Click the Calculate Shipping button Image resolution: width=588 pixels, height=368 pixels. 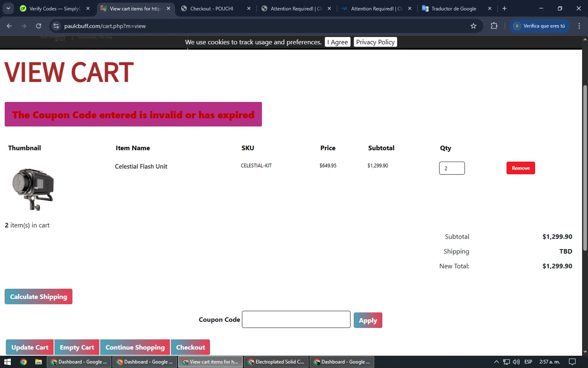point(38,297)
